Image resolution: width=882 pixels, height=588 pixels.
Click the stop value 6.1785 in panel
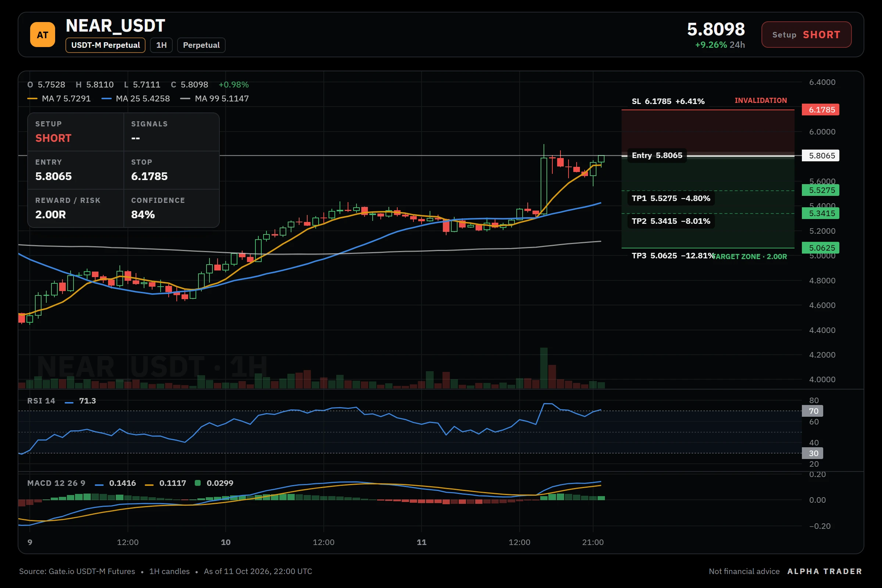[x=149, y=177]
